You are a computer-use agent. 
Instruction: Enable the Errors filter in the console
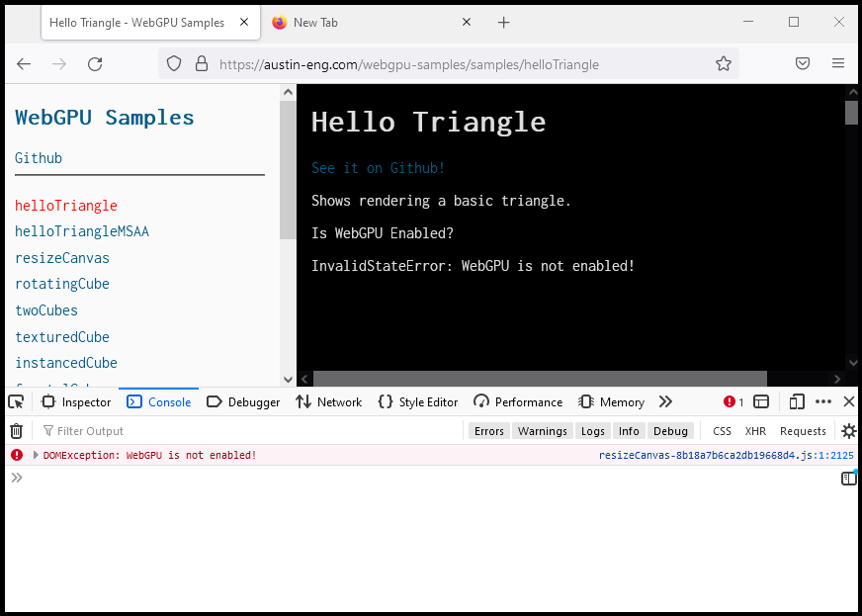[489, 430]
